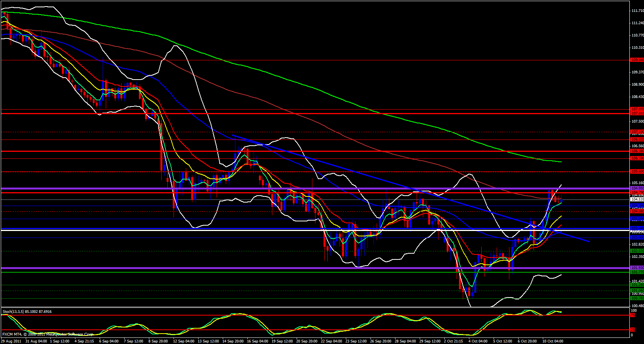The width and height of the screenshot is (644, 344).
Task: Click the 107.810 red price level label
Action: pyautogui.click(x=637, y=113)
